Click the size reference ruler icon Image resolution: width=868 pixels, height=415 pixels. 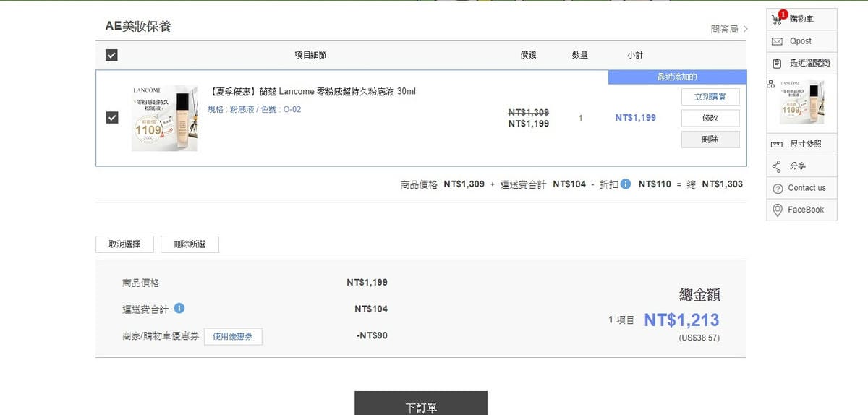tap(778, 144)
